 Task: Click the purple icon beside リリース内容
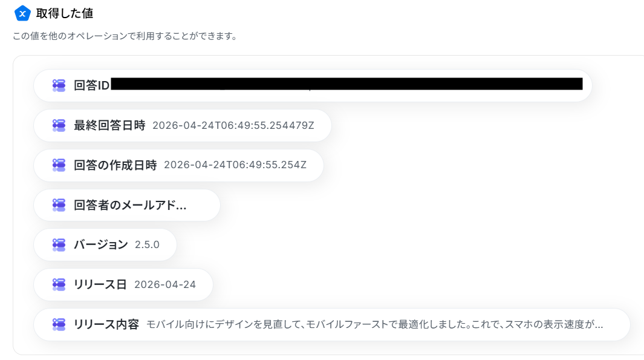(x=59, y=324)
